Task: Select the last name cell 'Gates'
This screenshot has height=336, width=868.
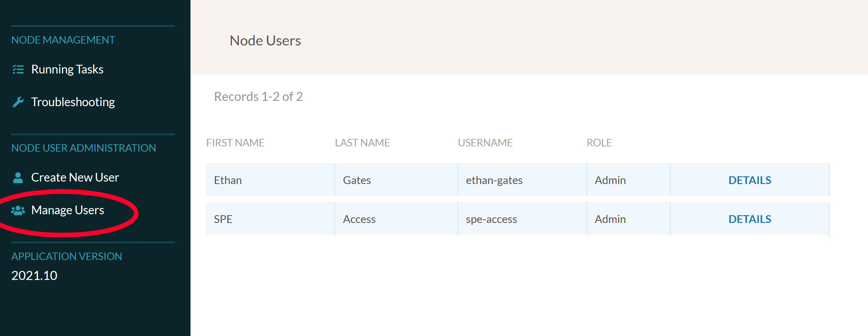Action: (x=396, y=180)
